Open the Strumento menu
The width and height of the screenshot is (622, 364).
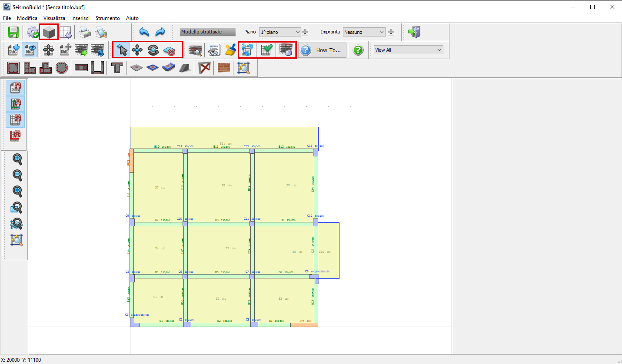pyautogui.click(x=107, y=18)
